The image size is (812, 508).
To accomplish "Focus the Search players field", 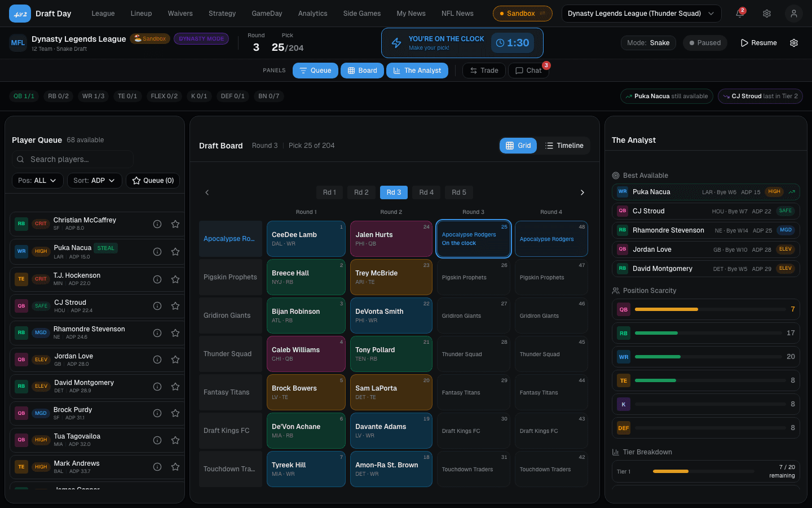I will [73, 159].
